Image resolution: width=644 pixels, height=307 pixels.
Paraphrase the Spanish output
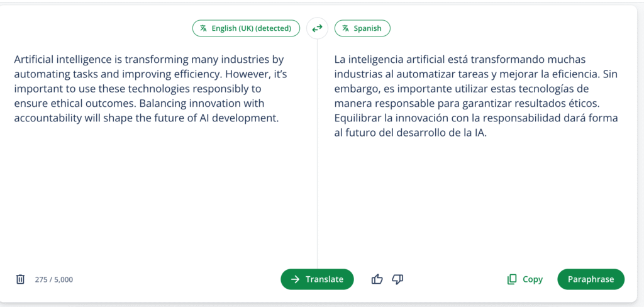pos(591,279)
